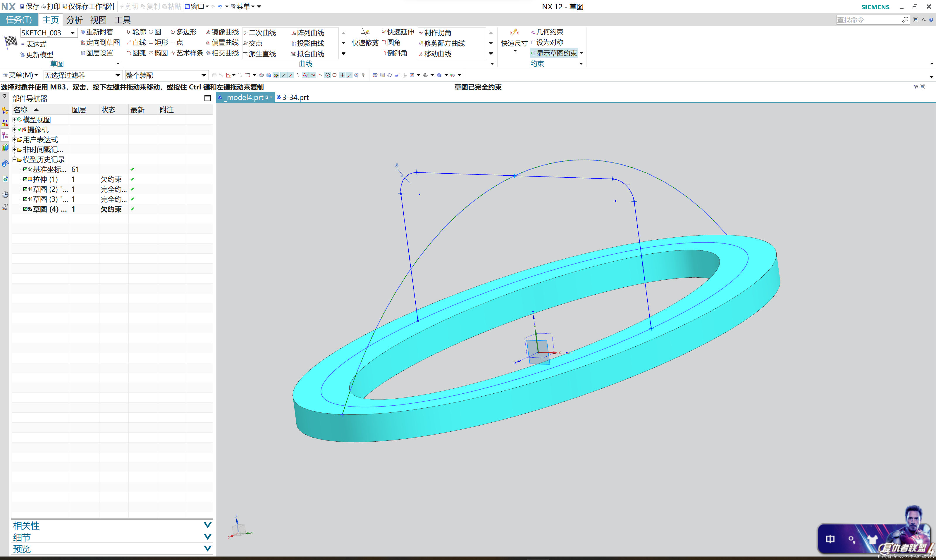Toggle checkbox for 草图 (4) feature
This screenshot has height=560, width=936.
25,209
